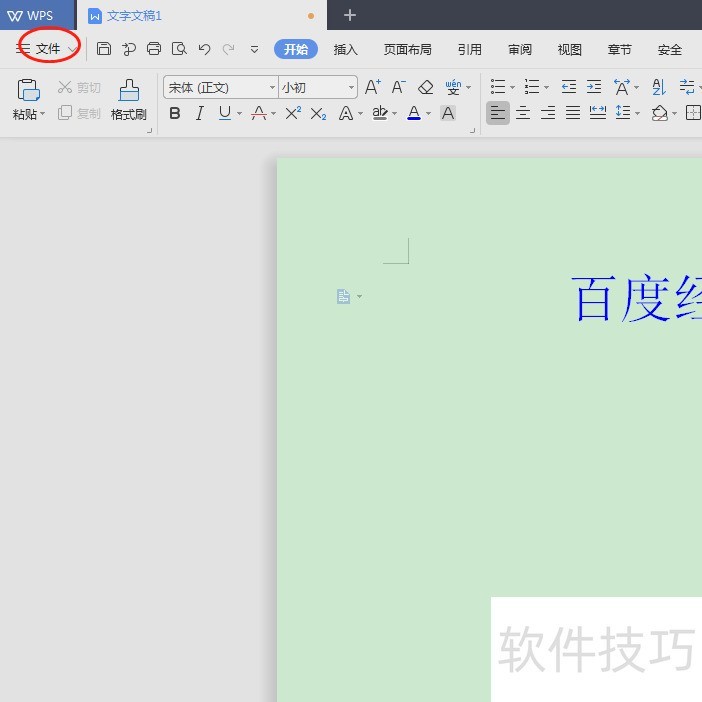Toggle subscript X₂
The image size is (702, 702).
318,114
